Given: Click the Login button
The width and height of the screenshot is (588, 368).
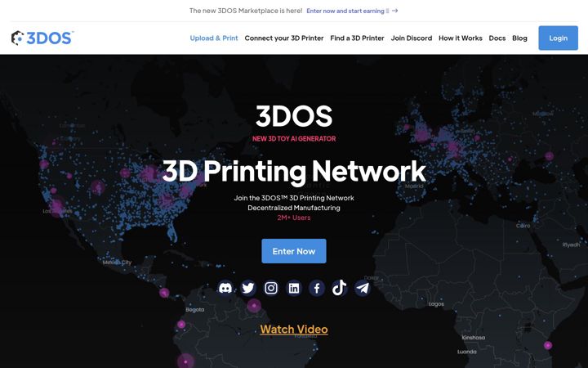Looking at the screenshot, I should [x=559, y=38].
